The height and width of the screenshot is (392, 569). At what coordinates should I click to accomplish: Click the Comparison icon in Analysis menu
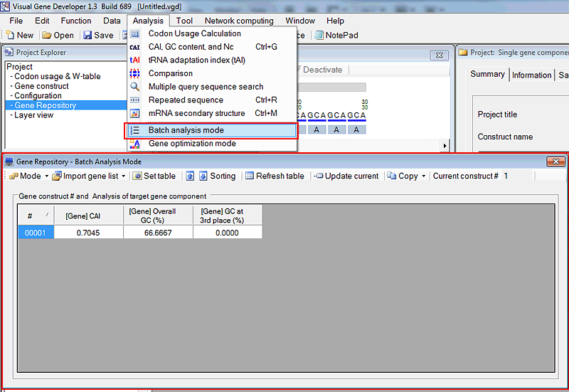[134, 74]
